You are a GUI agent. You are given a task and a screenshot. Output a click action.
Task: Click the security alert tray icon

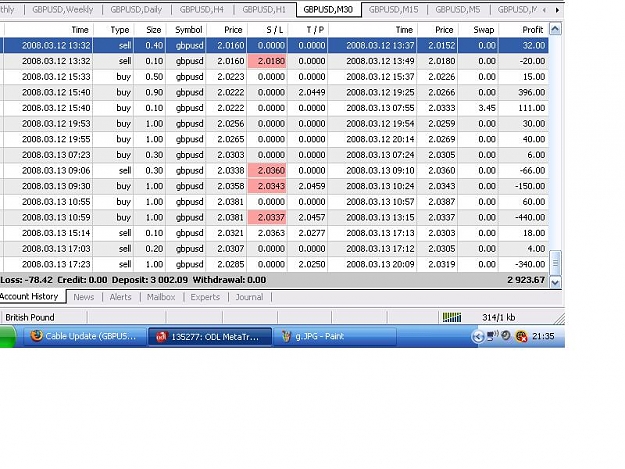(x=521, y=337)
